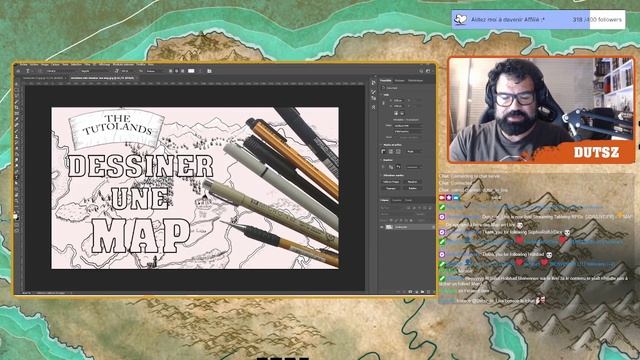Open the font family dropdown
The height and width of the screenshot is (360, 640).
click(x=62, y=71)
